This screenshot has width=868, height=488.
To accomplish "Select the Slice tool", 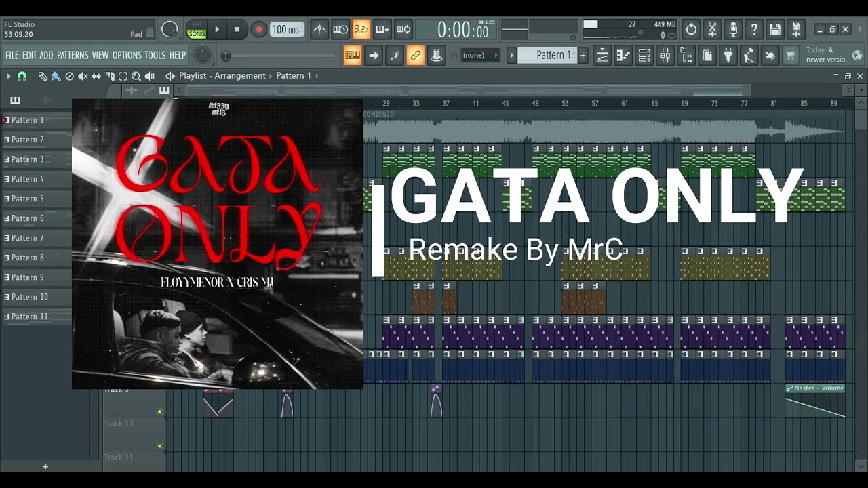I will point(110,76).
